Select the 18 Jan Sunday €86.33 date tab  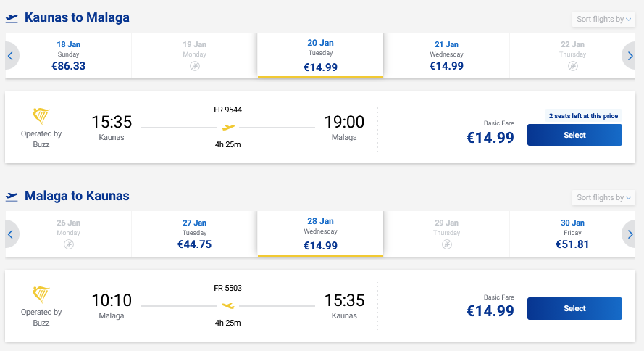pos(69,55)
